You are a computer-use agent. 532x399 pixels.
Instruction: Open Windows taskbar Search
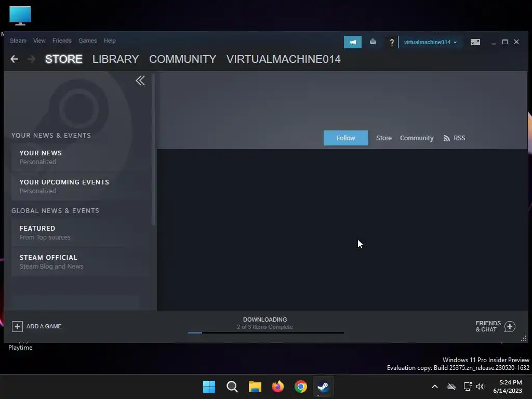click(232, 387)
